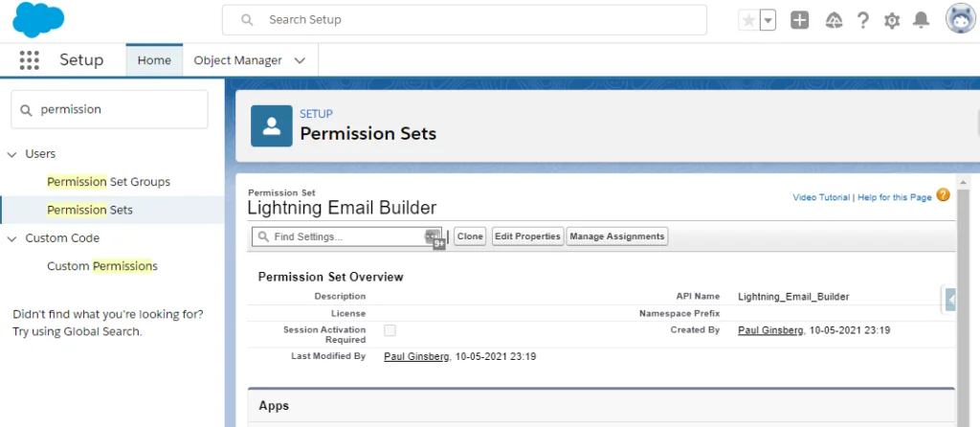Expand the collapsed side panel arrow
Screen dimensions: 980x427
pos(948,300)
